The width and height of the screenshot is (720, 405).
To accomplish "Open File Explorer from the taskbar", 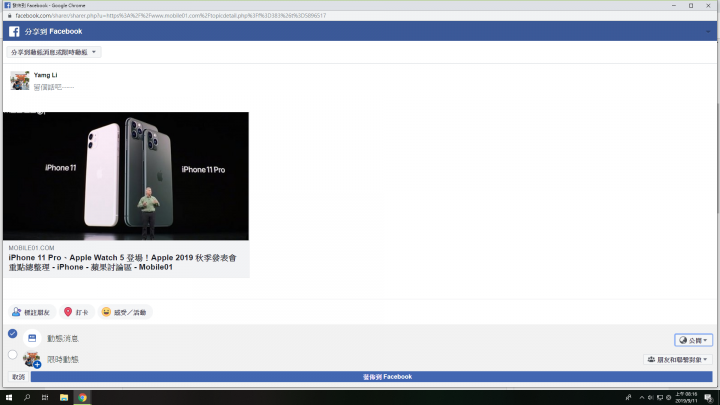I will click(x=64, y=398).
